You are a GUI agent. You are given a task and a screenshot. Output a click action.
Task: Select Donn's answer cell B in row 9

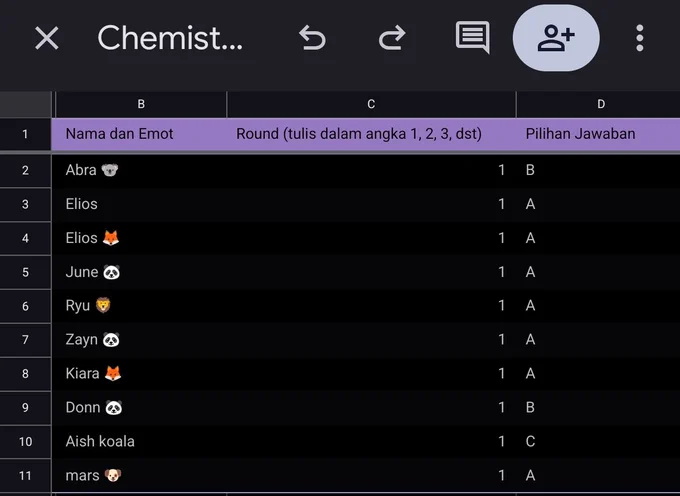(598, 408)
